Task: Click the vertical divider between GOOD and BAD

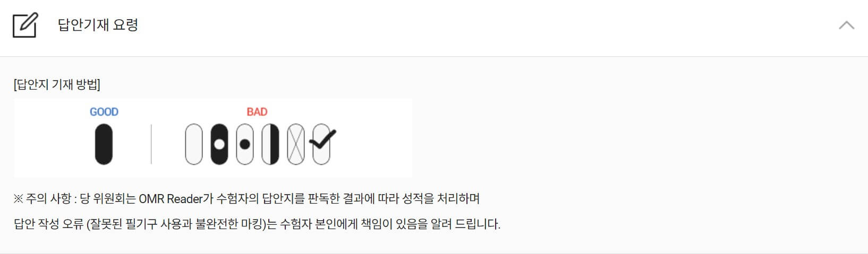Action: coord(151,144)
